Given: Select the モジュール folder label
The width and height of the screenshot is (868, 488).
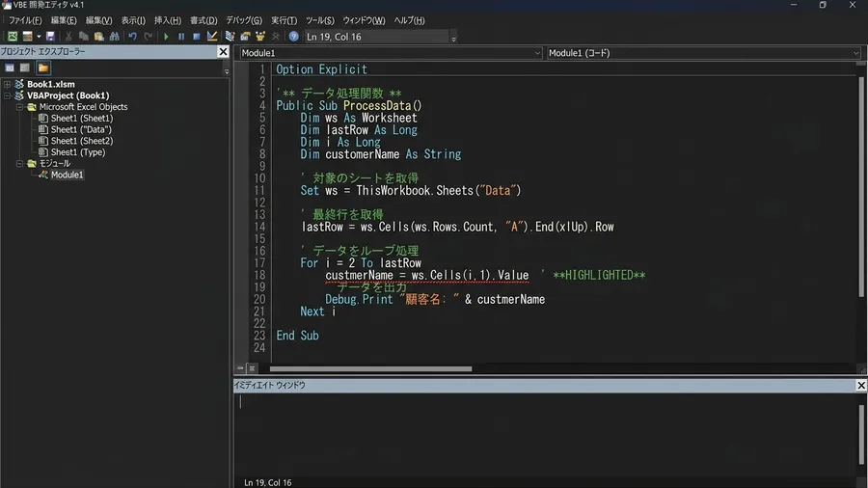Looking at the screenshot, I should 54,163.
